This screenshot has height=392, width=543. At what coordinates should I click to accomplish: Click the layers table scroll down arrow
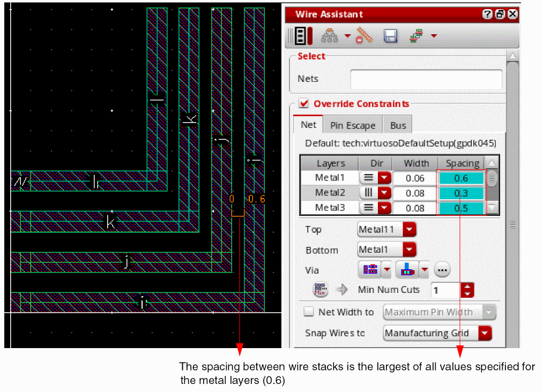pos(492,207)
